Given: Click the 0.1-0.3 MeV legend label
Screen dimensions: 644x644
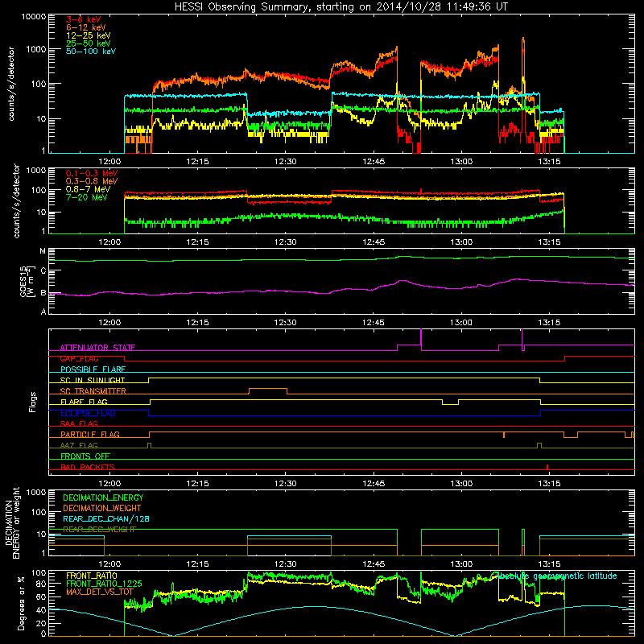Looking at the screenshot, I should click(x=92, y=173).
